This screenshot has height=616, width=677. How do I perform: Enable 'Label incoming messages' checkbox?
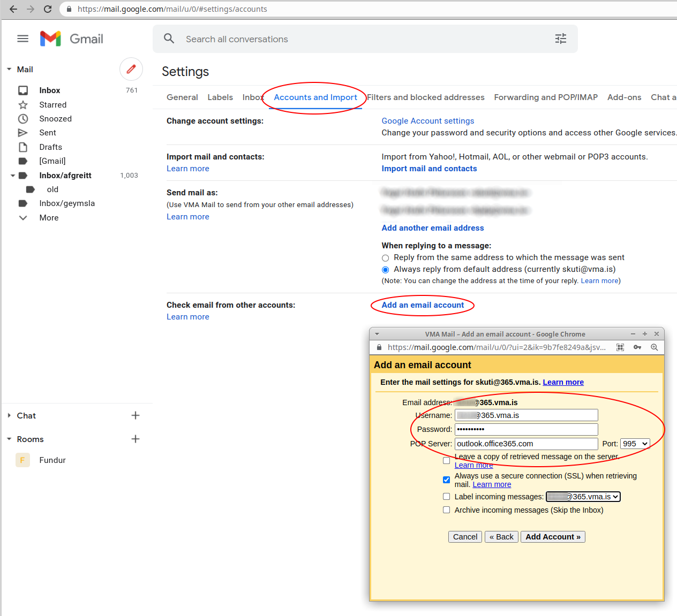(x=446, y=497)
